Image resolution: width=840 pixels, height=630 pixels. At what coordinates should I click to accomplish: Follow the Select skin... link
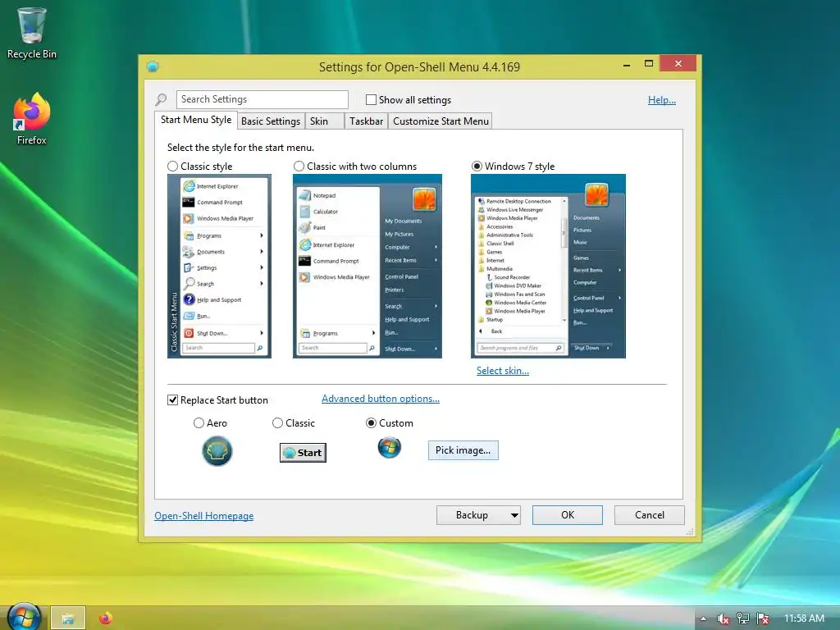coord(503,371)
